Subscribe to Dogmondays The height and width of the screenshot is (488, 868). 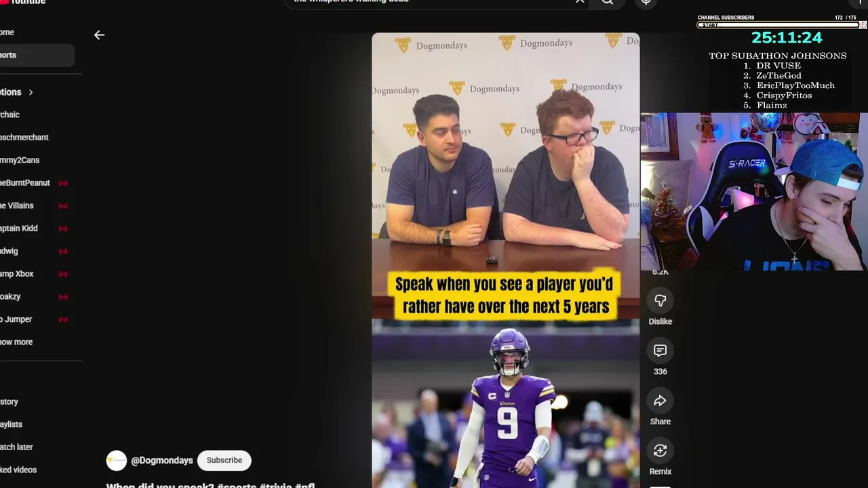(x=224, y=460)
